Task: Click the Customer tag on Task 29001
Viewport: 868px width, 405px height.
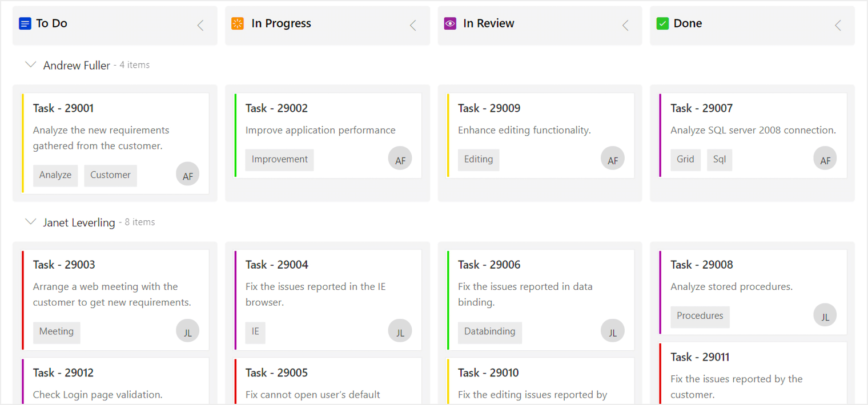Action: (110, 175)
